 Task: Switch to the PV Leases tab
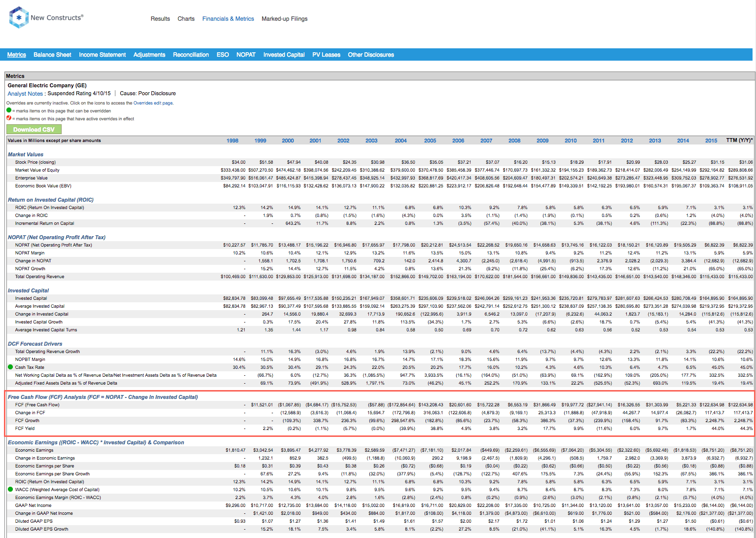[x=326, y=55]
